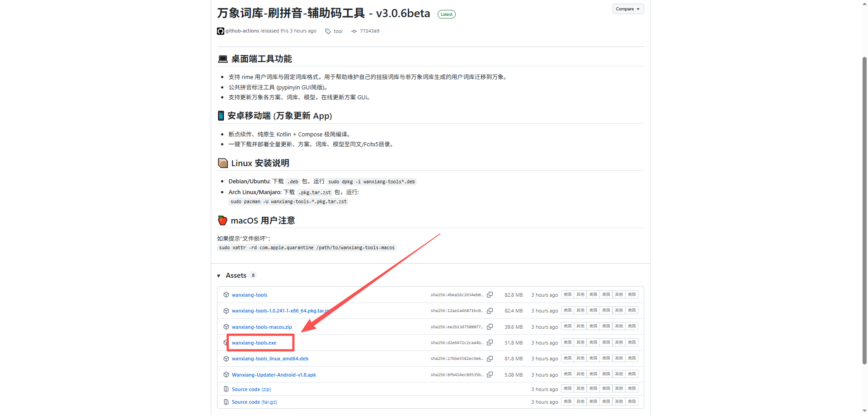Image resolution: width=868 pixels, height=415 pixels.
Task: Click the tag icon next to tool
Action: (328, 32)
